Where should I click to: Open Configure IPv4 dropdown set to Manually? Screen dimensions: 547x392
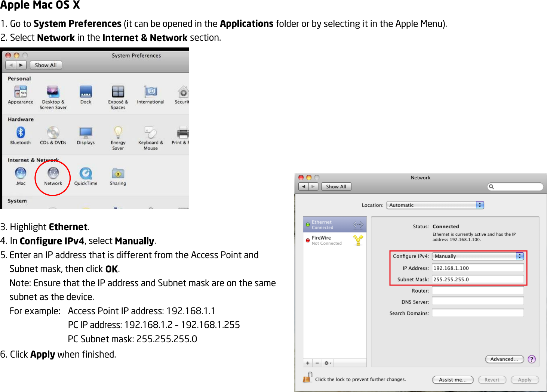click(x=478, y=256)
